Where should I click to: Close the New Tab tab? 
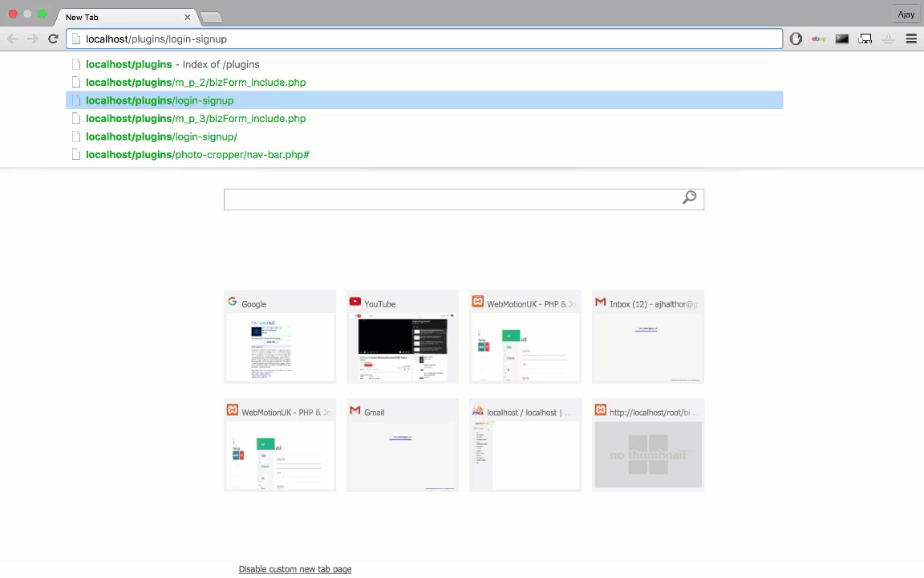tap(188, 17)
